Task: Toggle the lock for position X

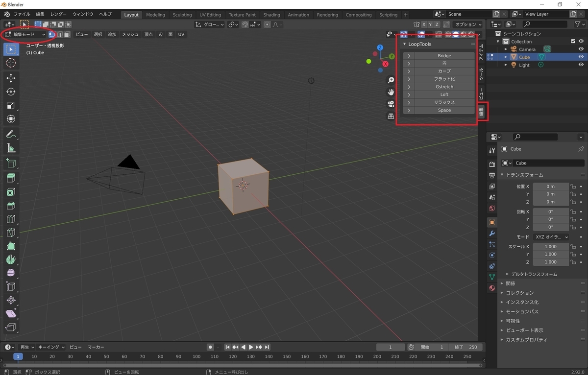Action: (x=573, y=187)
